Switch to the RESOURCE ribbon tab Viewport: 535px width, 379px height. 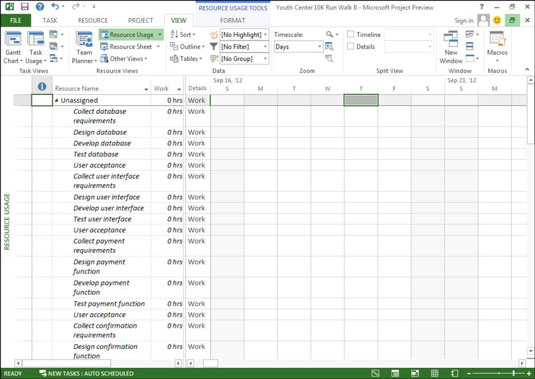click(x=93, y=20)
